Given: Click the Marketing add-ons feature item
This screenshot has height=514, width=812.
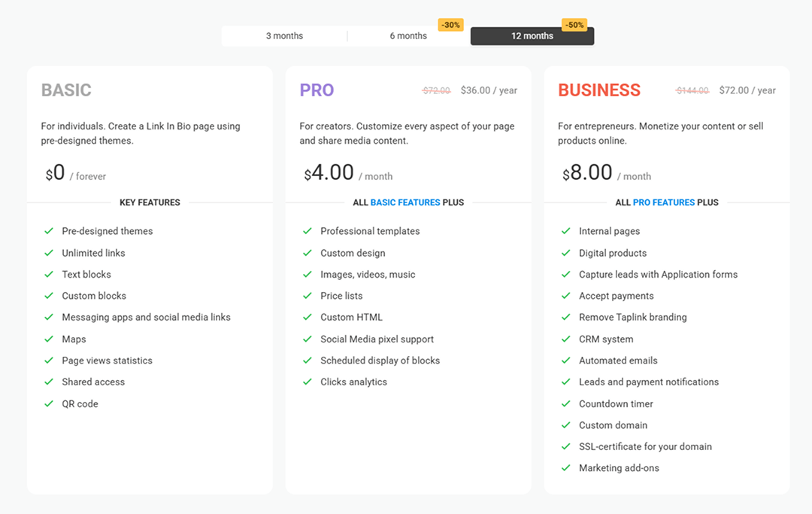Looking at the screenshot, I should [x=619, y=468].
